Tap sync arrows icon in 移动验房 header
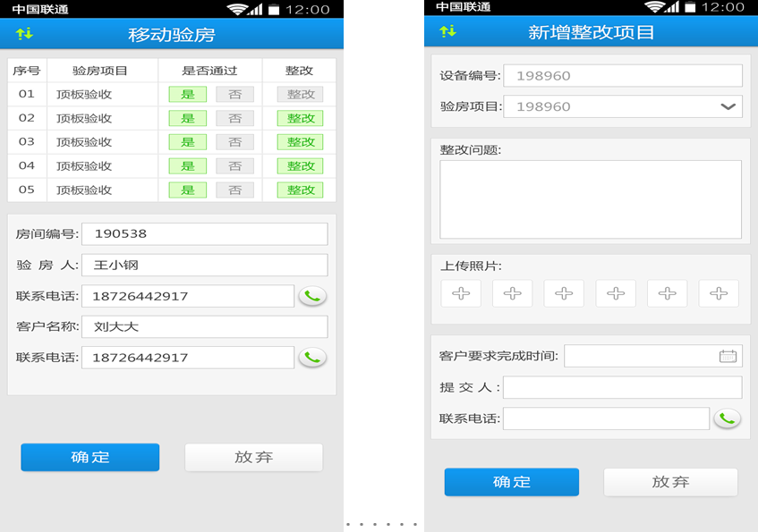Viewport: 758px width, 532px height. tap(24, 33)
